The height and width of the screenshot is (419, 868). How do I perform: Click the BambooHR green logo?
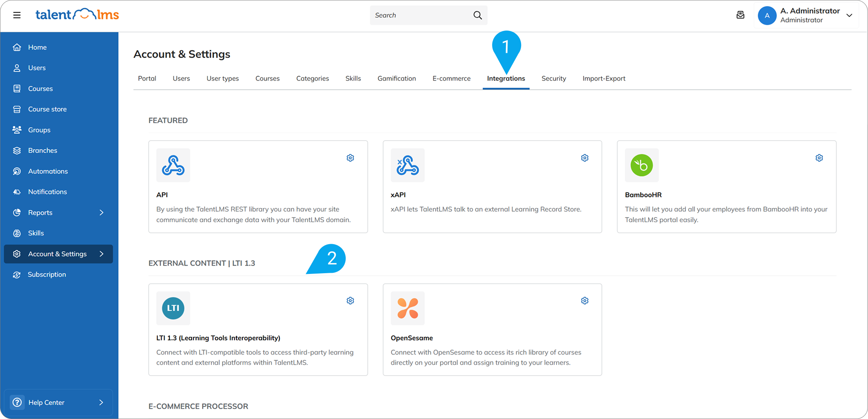pos(641,165)
